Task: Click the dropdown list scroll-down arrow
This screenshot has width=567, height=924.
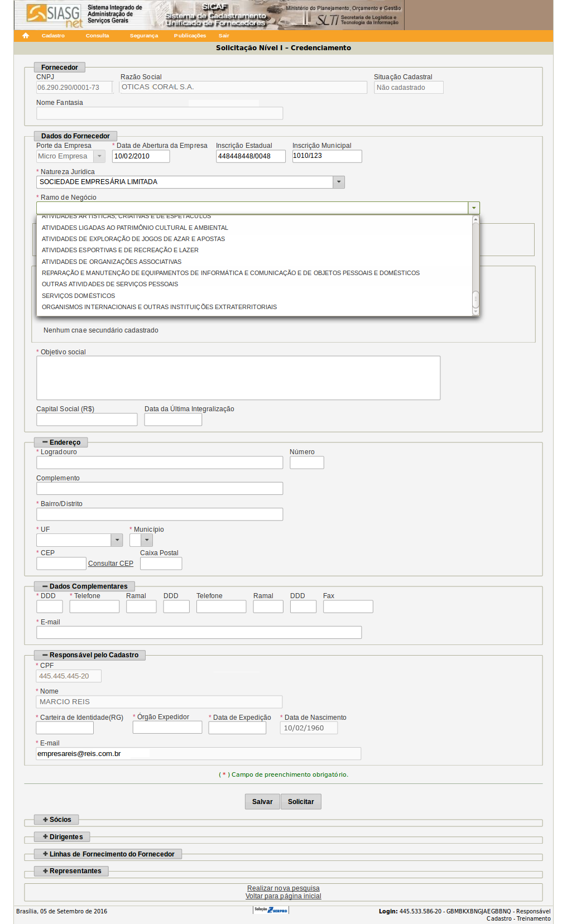Action: [x=476, y=312]
